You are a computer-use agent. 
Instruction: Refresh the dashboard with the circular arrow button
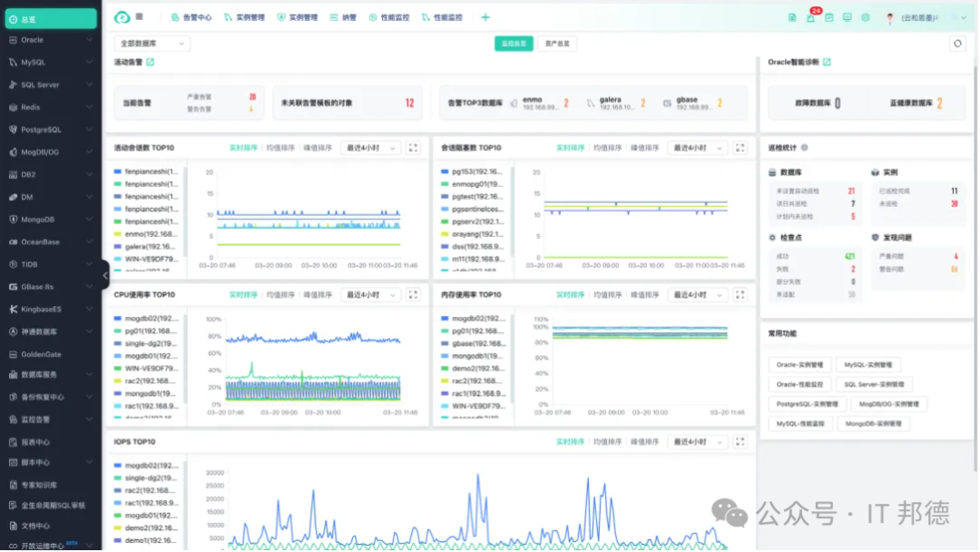(957, 44)
